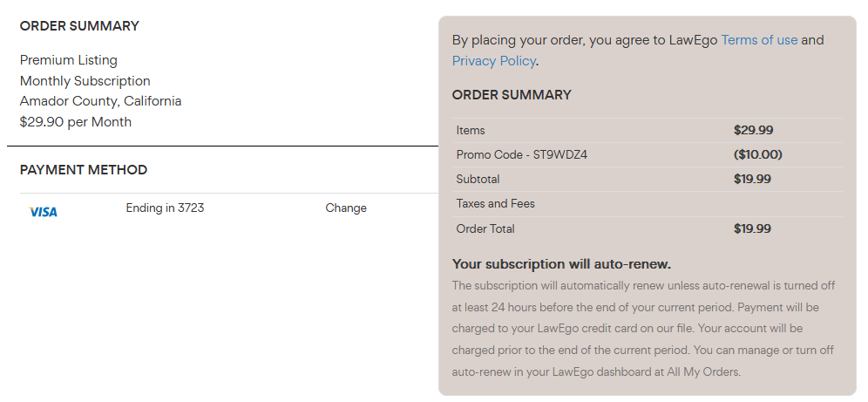Click the left ORDER SUMMARY heading
The image size is (868, 402).
pyautogui.click(x=79, y=26)
